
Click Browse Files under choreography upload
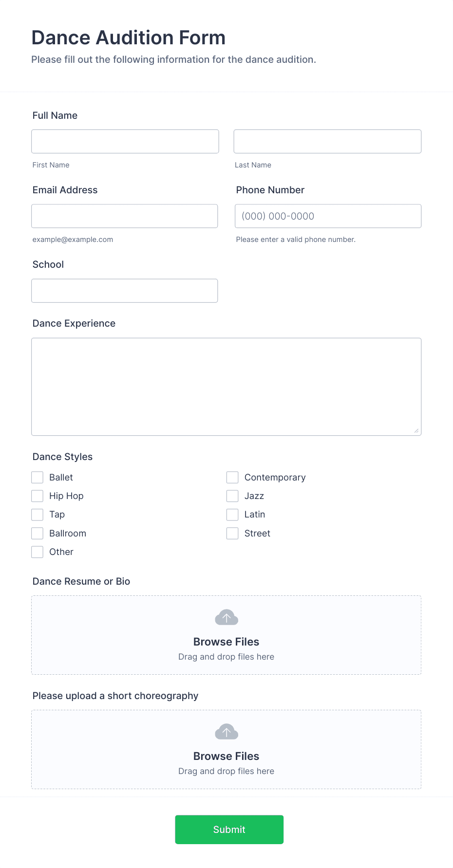pyautogui.click(x=226, y=756)
